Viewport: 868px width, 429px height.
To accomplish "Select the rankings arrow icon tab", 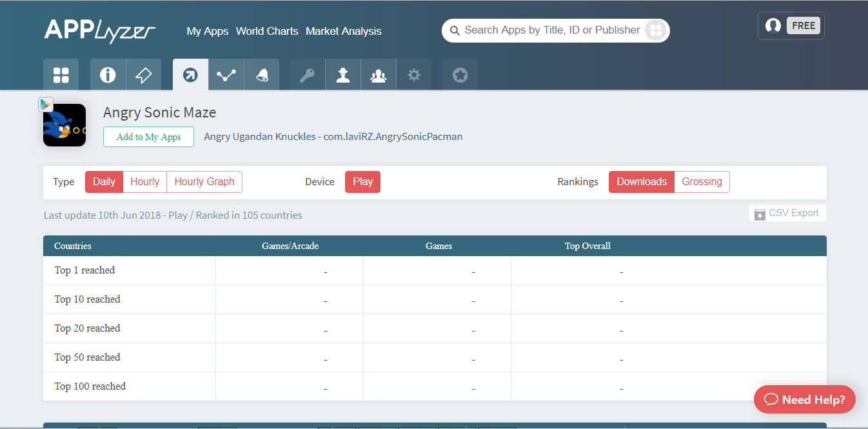I will click(x=190, y=75).
